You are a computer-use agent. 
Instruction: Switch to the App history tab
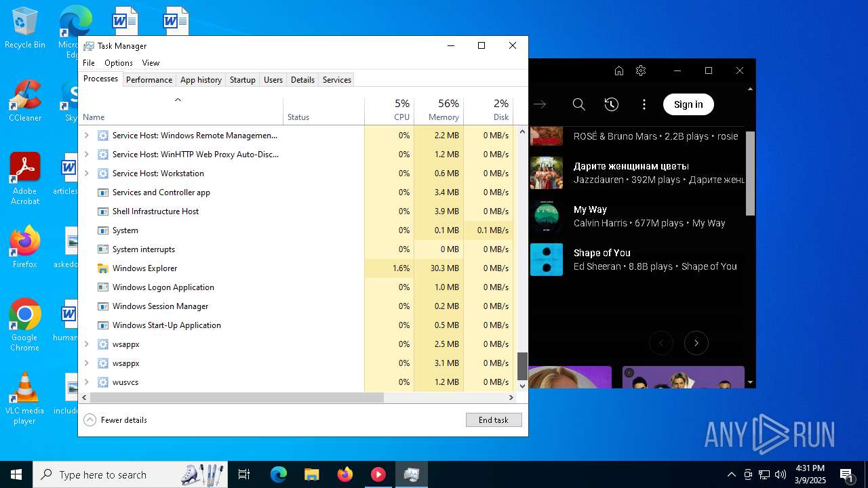(201, 80)
